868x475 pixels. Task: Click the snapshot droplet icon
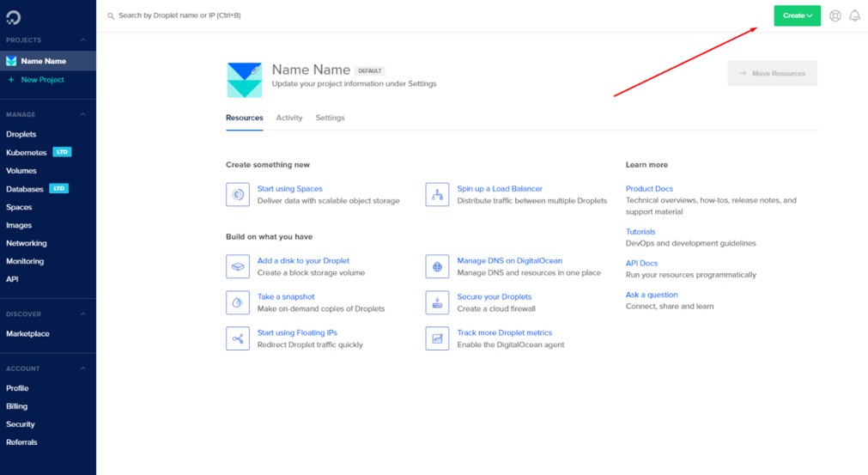[x=238, y=302]
